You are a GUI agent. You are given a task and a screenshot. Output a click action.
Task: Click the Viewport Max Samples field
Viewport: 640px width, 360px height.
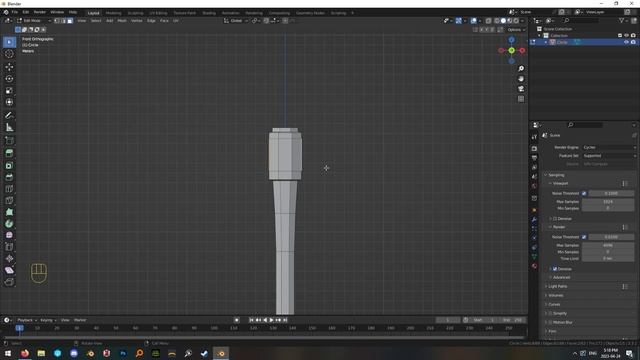coord(608,202)
